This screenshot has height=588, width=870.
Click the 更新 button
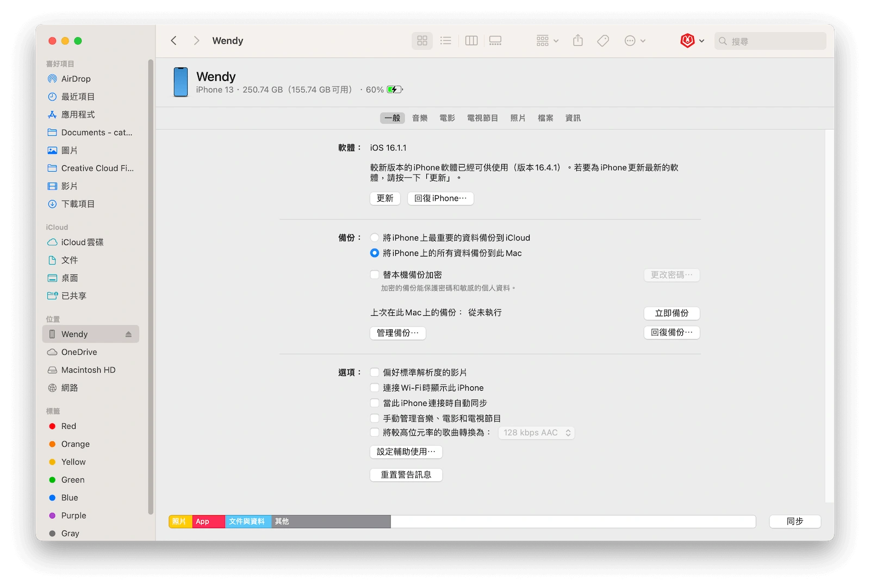coord(385,198)
